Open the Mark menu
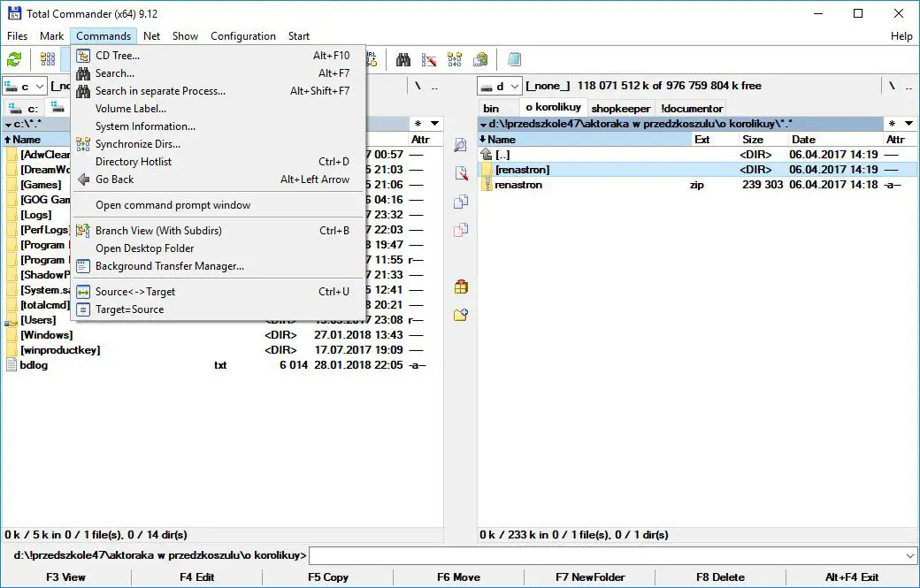The height and width of the screenshot is (588, 920). [x=51, y=36]
